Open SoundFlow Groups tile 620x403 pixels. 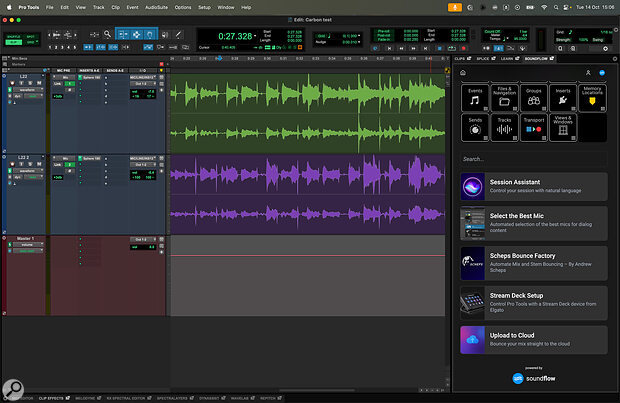click(x=533, y=98)
